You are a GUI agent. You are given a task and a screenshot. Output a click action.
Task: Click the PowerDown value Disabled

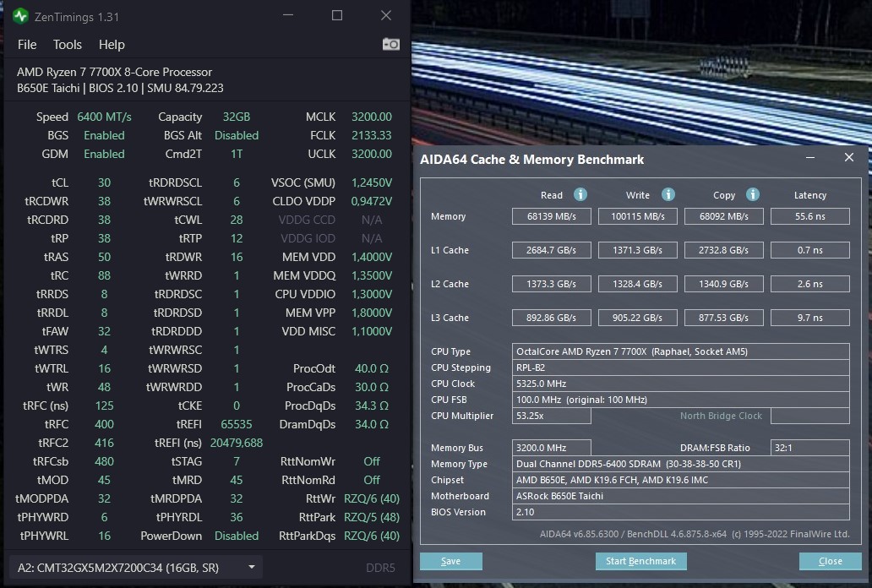237,536
